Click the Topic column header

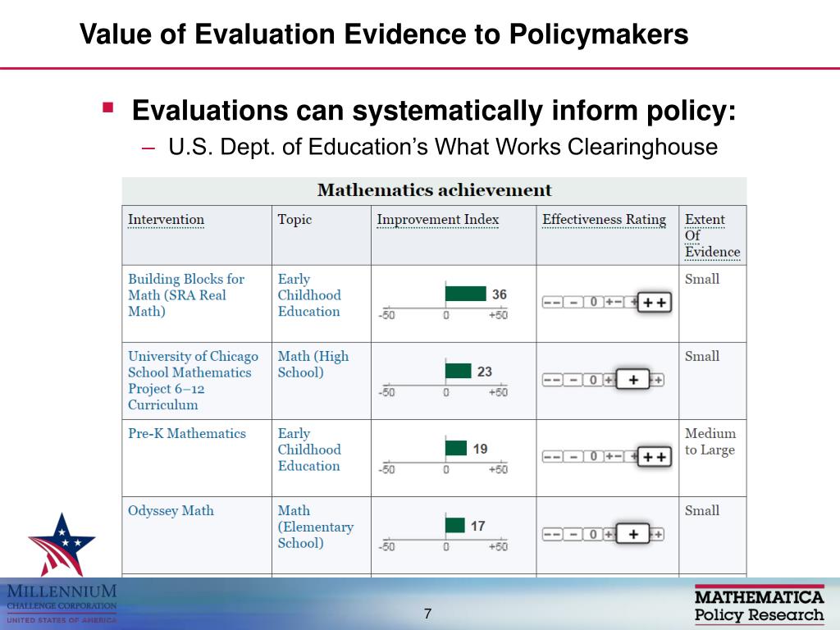click(x=294, y=220)
